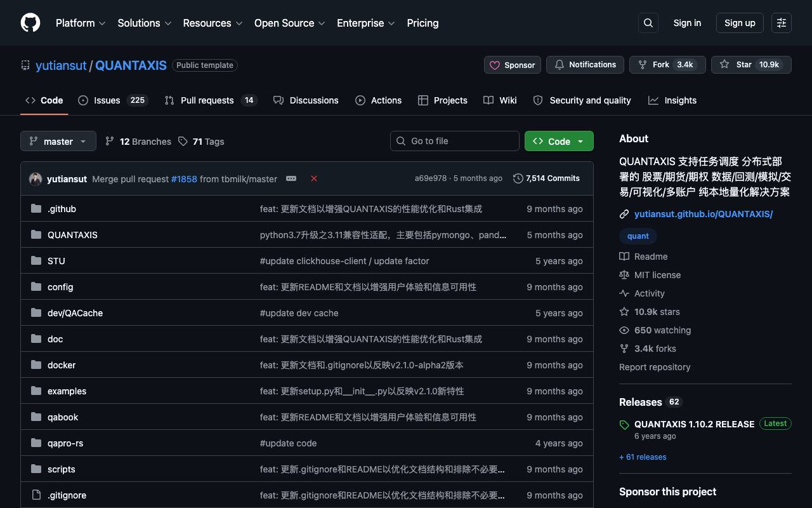Click the history clock icon by commits

point(518,178)
